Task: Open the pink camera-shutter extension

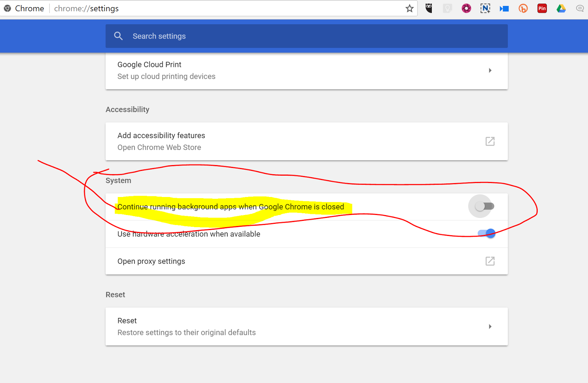Action: click(x=466, y=8)
